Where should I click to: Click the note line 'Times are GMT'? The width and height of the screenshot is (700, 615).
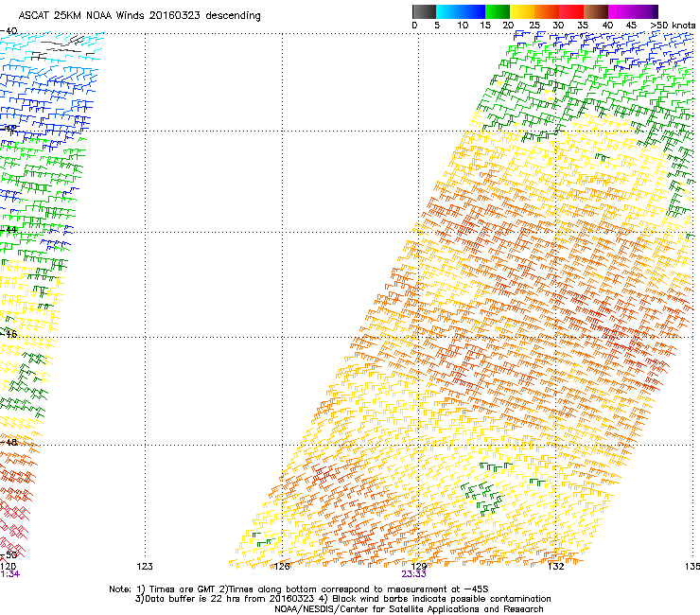[x=299, y=589]
